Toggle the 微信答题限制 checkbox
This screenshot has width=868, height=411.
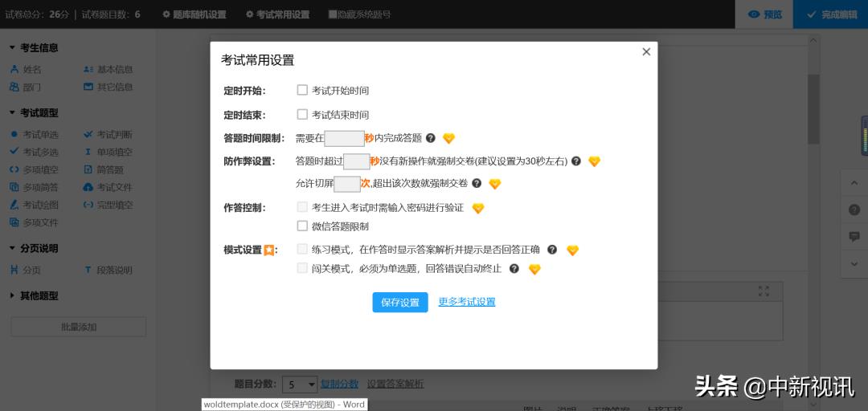click(x=302, y=226)
